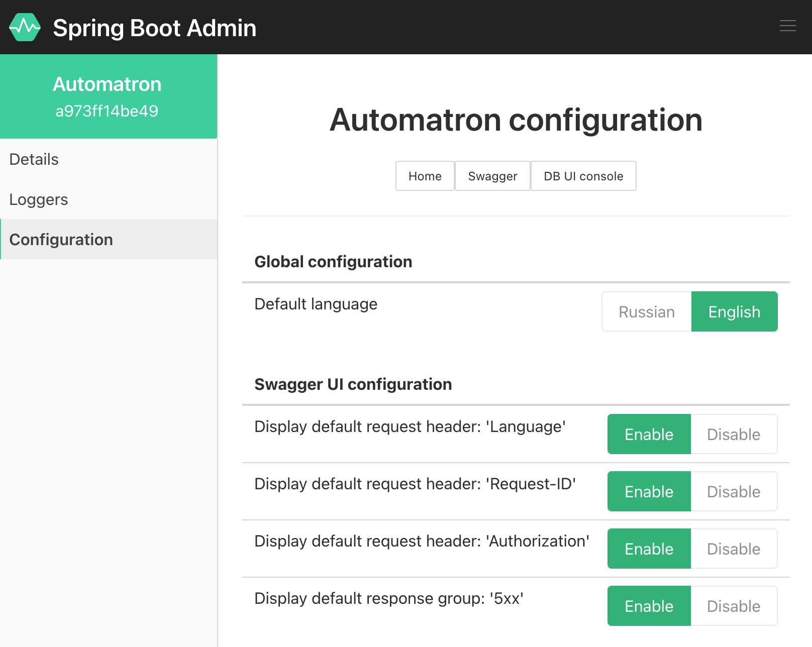The height and width of the screenshot is (647, 812).
Task: Disable the 'Language' request header display
Action: [x=734, y=434]
